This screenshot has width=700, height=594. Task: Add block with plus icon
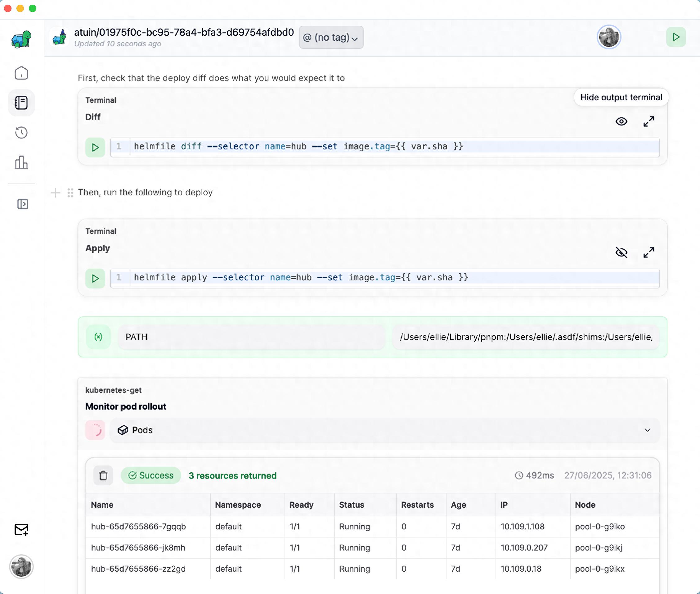[x=55, y=193]
